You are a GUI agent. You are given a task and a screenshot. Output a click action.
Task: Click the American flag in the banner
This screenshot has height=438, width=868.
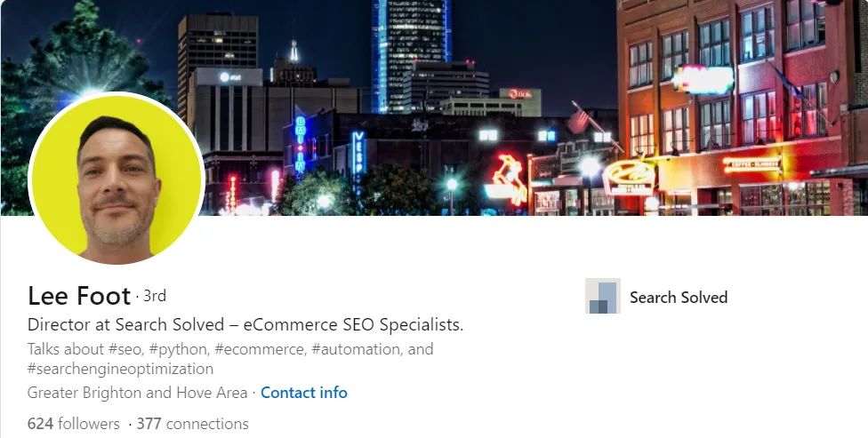click(x=578, y=120)
